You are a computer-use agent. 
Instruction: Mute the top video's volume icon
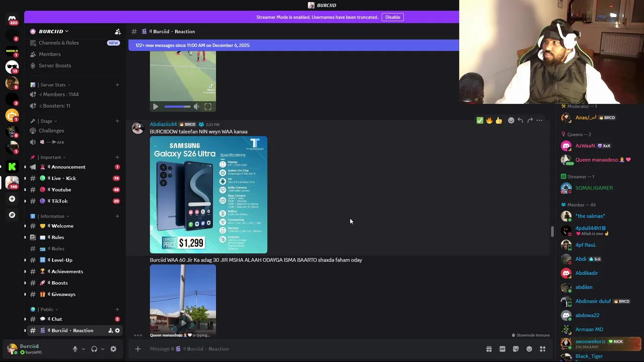[x=196, y=107]
